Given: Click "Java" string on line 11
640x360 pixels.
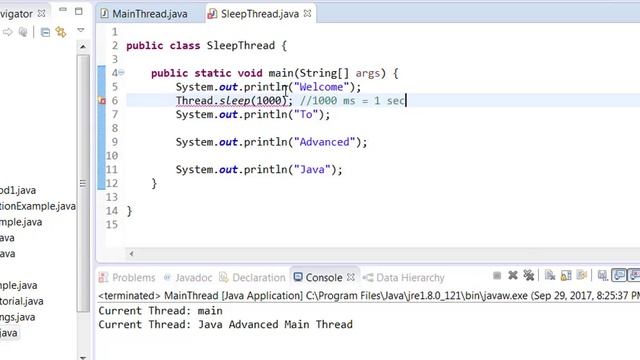Looking at the screenshot, I should tap(312, 169).
